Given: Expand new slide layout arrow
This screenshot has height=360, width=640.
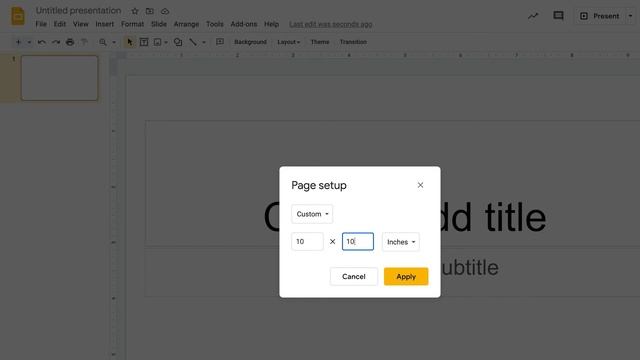Looking at the screenshot, I should [29, 42].
